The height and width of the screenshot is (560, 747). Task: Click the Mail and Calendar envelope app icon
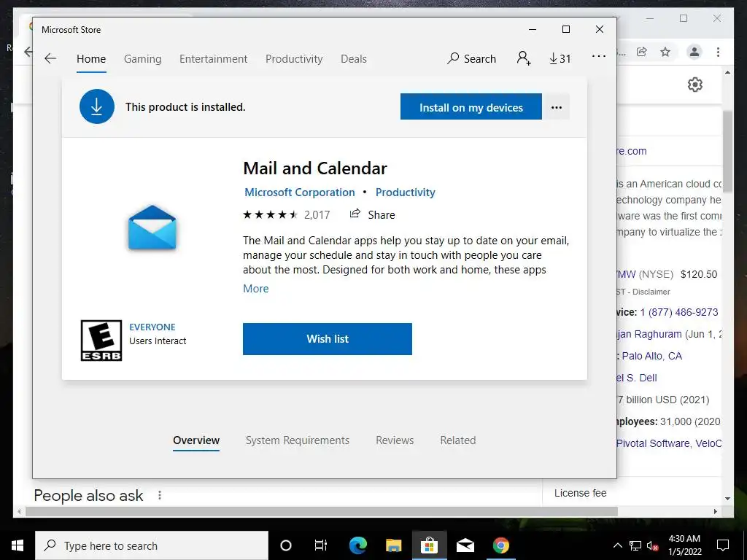[152, 227]
